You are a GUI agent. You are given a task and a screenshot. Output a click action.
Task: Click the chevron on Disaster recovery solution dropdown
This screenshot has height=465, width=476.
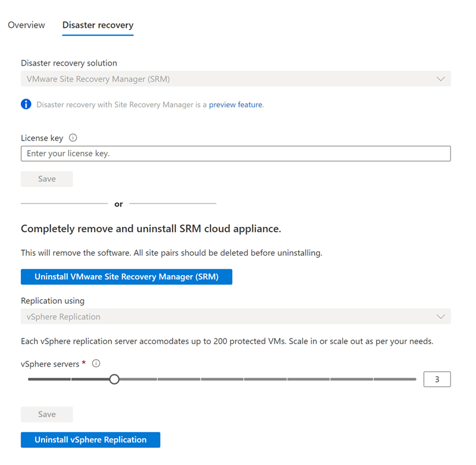click(x=440, y=79)
